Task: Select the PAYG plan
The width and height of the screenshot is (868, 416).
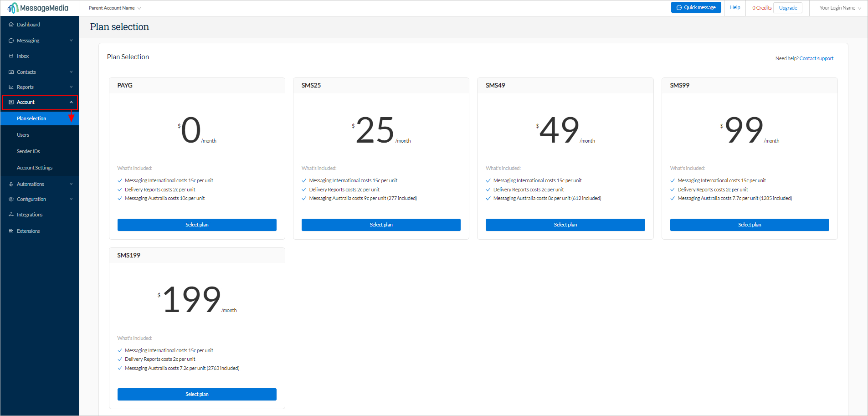Action: [197, 225]
